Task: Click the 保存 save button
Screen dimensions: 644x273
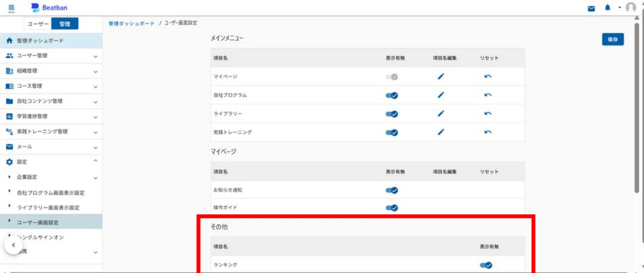Action: pyautogui.click(x=613, y=39)
